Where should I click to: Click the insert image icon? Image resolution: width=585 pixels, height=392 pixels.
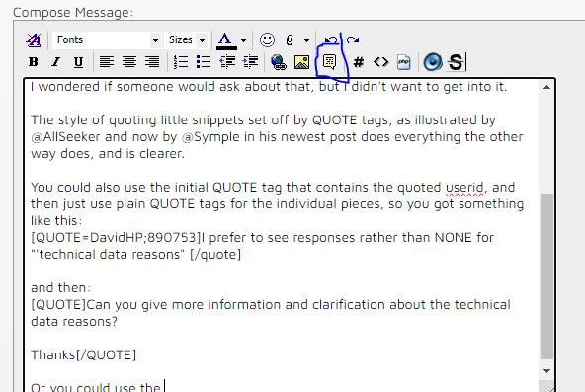click(301, 62)
